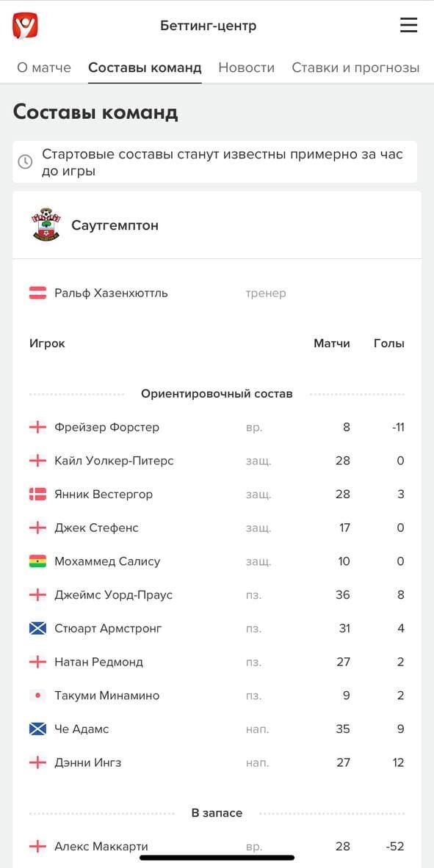Image resolution: width=434 pixels, height=868 pixels.
Task: Select the Ставки и прогнозы tab
Action: coord(355,68)
